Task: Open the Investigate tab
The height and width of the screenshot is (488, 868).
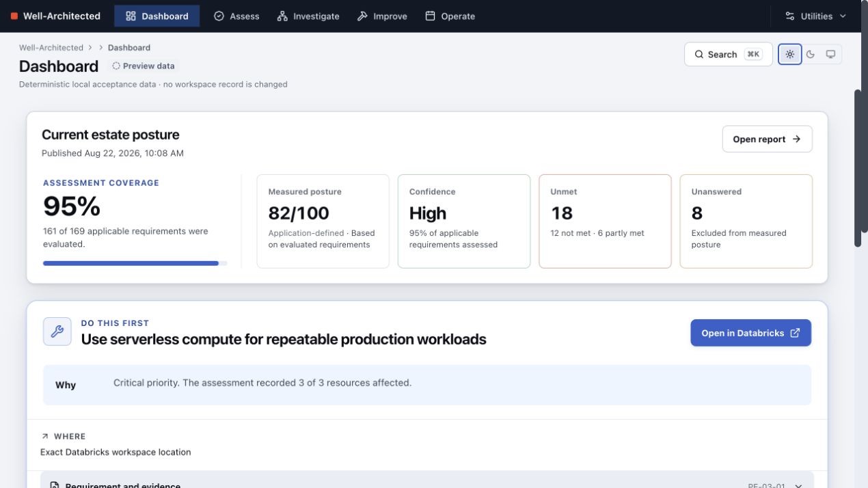Action: pyautogui.click(x=308, y=16)
